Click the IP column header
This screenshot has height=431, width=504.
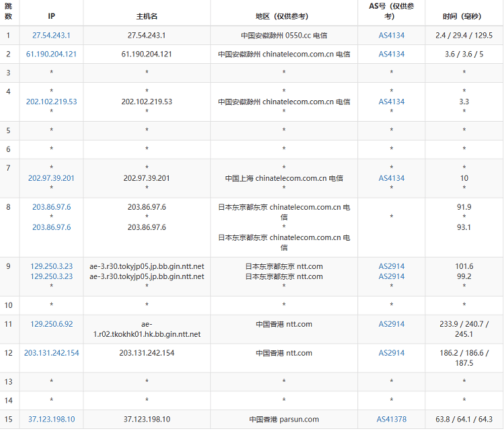coord(52,16)
